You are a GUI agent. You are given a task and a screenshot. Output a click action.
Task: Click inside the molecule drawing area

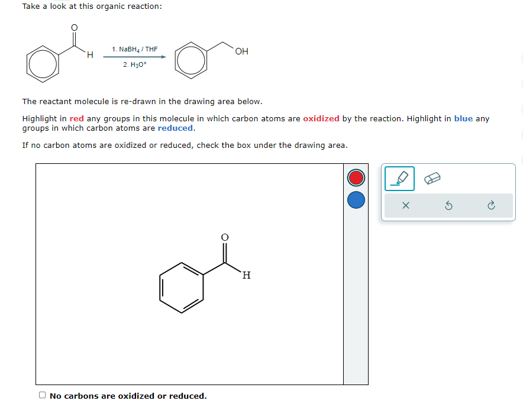click(x=189, y=272)
